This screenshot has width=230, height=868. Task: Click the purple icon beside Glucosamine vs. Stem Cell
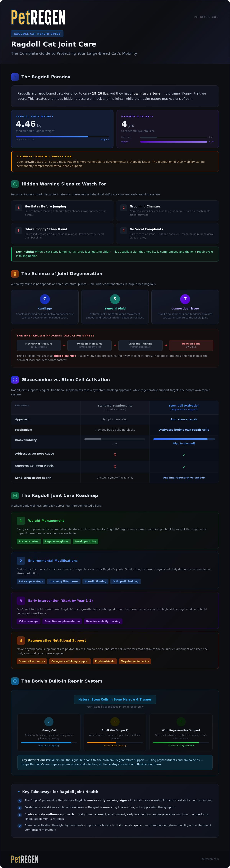click(x=15, y=379)
